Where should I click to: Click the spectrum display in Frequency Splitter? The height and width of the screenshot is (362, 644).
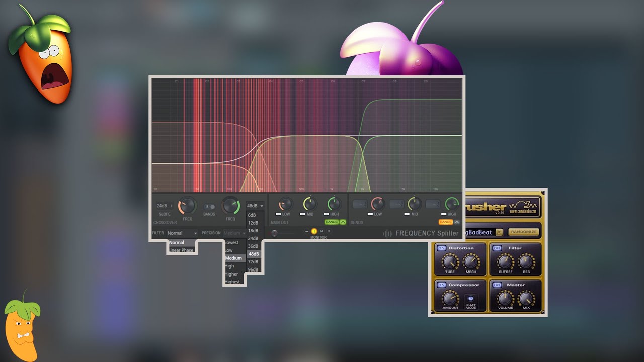306,135
